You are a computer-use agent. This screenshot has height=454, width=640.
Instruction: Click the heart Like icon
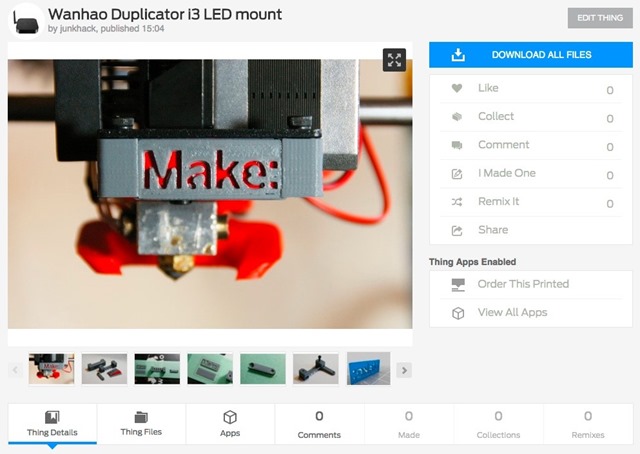click(x=457, y=88)
